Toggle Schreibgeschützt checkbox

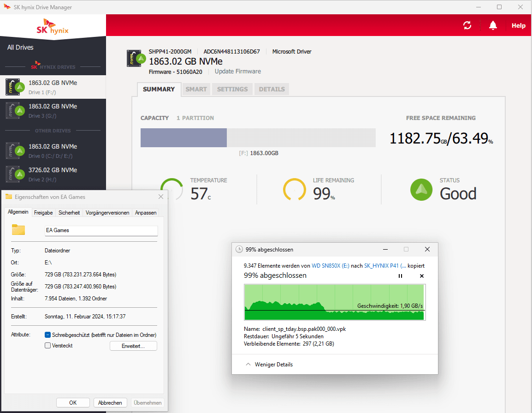tap(47, 335)
